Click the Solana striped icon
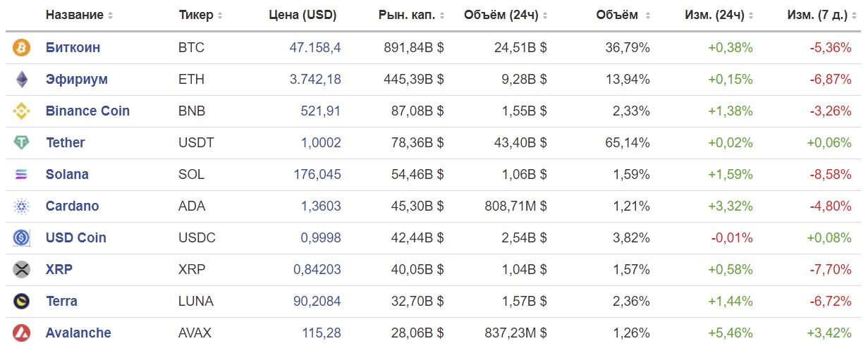This screenshot has height=353, width=868. (21, 175)
